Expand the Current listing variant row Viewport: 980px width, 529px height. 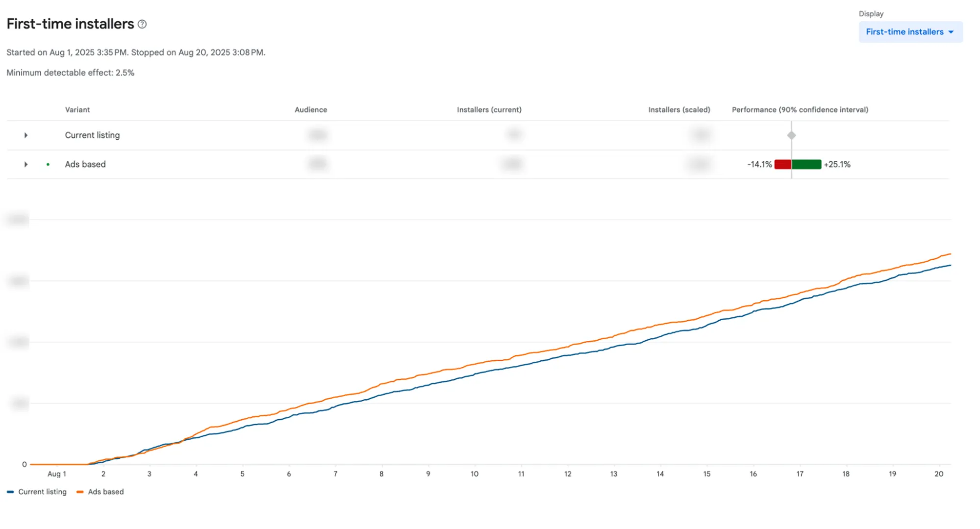tap(25, 135)
